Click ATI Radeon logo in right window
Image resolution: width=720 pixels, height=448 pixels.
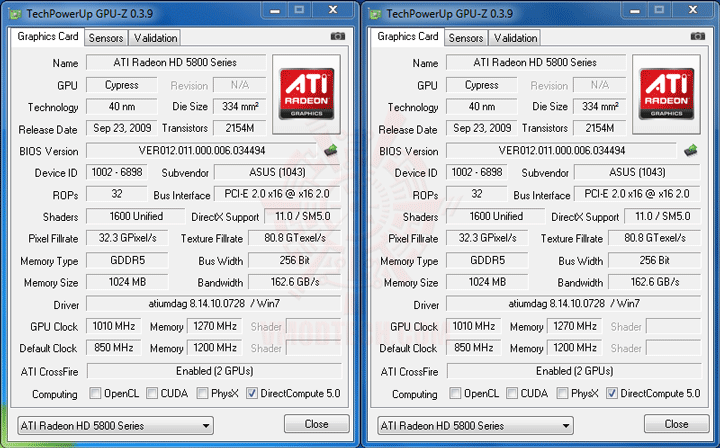coord(666,94)
